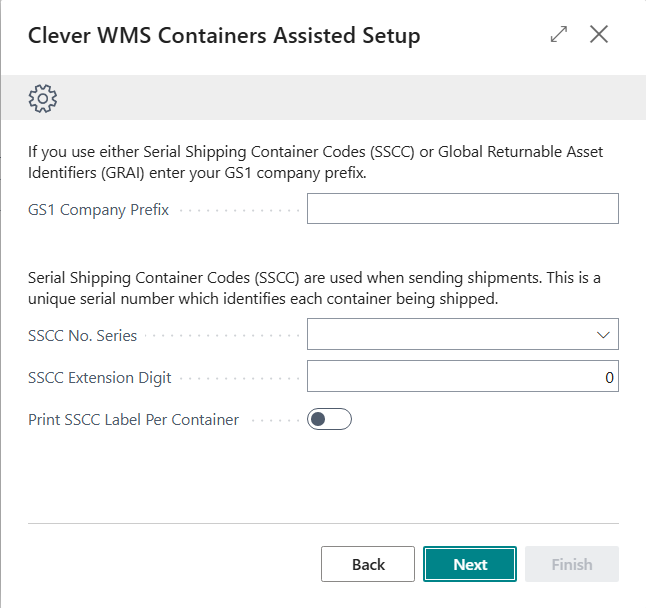Enable Print SSCC Label Per Container toggle
This screenshot has width=646, height=608.
330,419
